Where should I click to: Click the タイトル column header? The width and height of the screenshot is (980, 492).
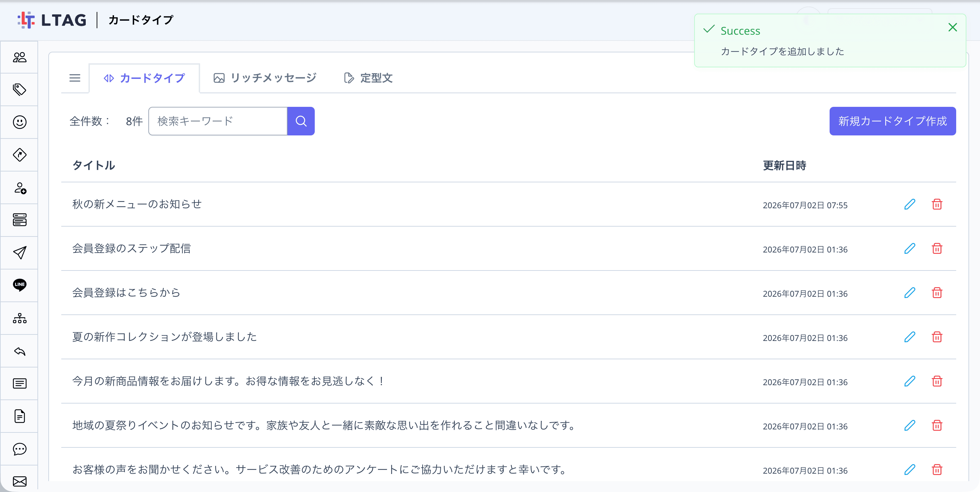[x=94, y=165]
